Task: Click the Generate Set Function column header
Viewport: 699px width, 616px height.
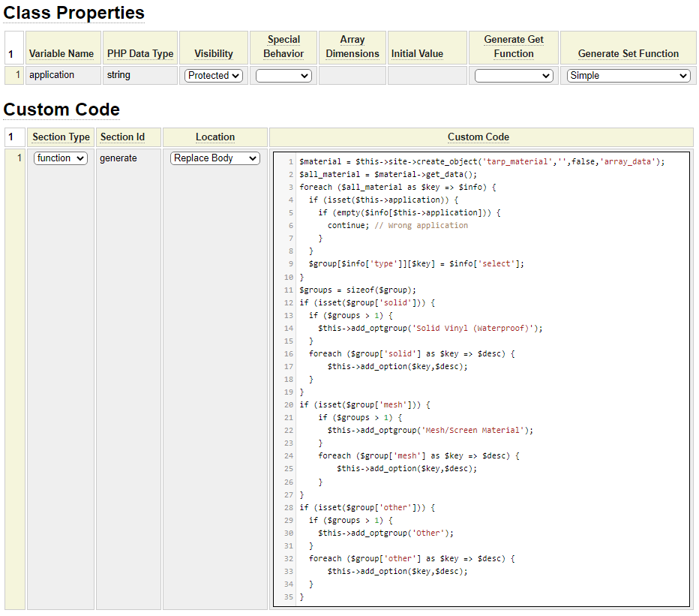Action: point(628,54)
